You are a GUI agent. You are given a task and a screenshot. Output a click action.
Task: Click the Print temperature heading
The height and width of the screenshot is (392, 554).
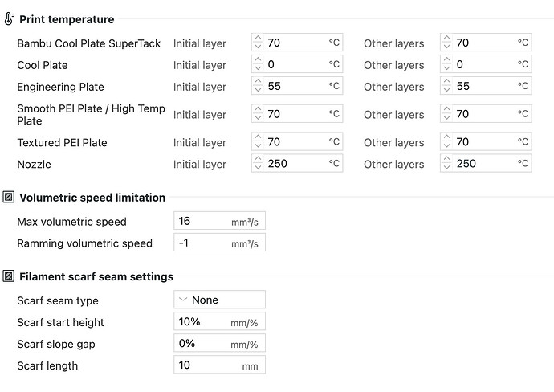(67, 19)
